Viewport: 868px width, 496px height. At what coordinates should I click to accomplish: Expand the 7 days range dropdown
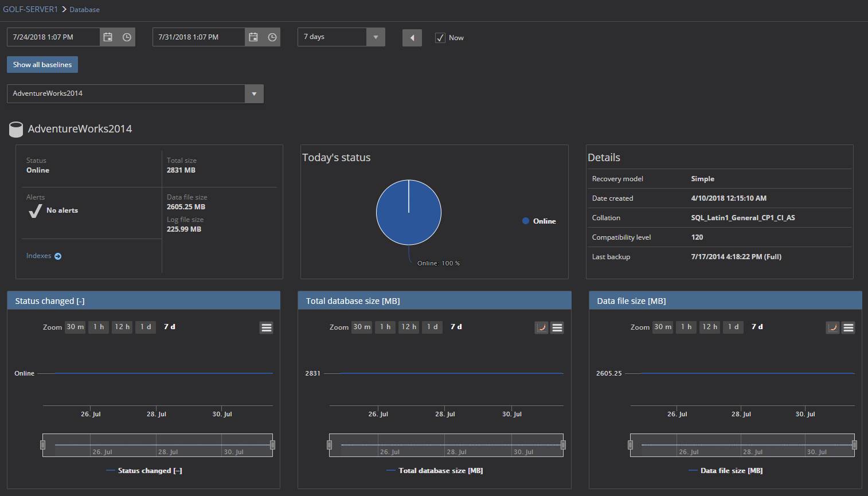coord(376,37)
